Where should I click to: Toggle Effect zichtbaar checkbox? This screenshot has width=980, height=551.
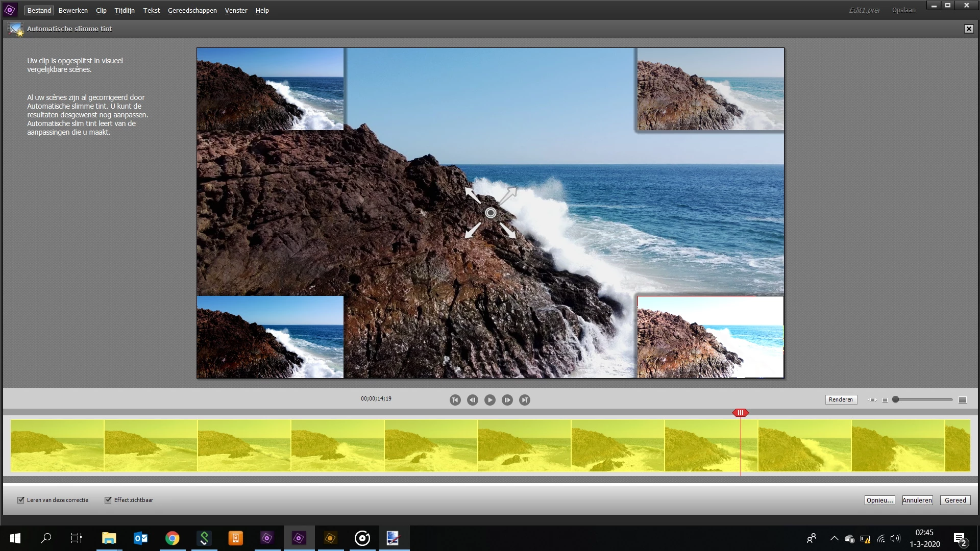click(x=108, y=500)
